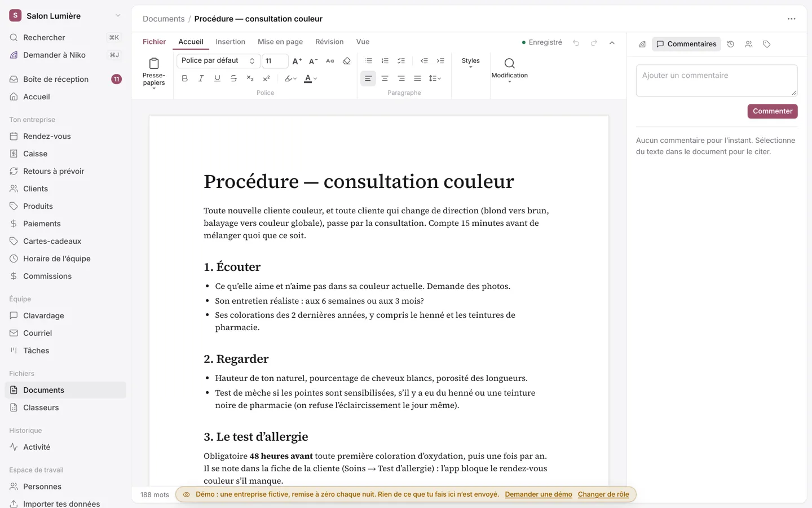Click the Changer de rôle link
The width and height of the screenshot is (812, 508).
click(x=603, y=494)
